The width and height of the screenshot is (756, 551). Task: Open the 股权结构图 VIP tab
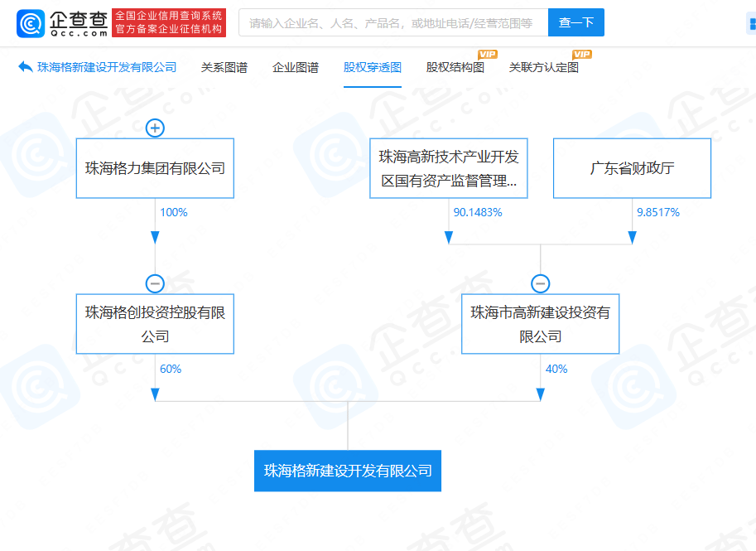[x=455, y=68]
